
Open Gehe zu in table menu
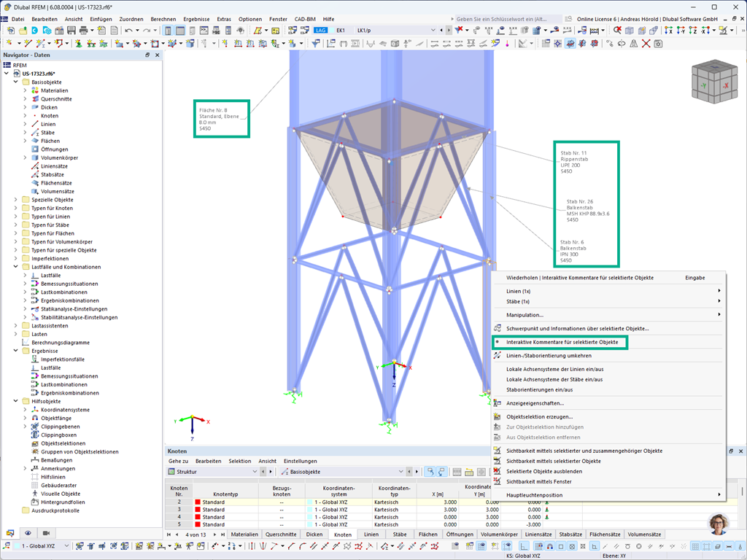click(x=178, y=461)
